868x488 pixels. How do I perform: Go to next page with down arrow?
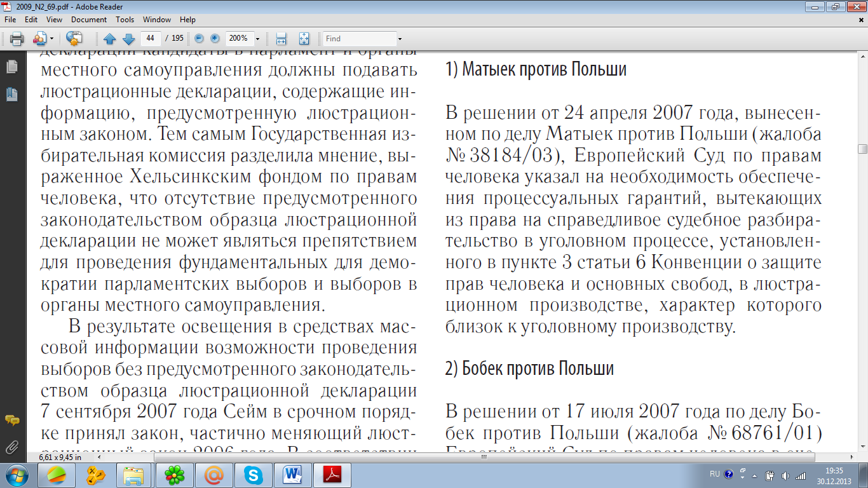point(128,39)
